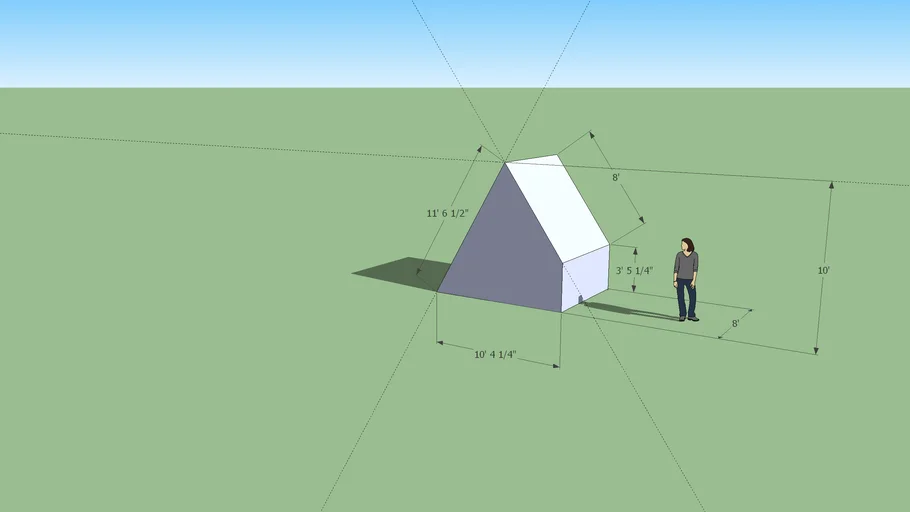Click the right arrowhead of 10' 4 1/4" dimension
910x512 pixels.
(555, 366)
